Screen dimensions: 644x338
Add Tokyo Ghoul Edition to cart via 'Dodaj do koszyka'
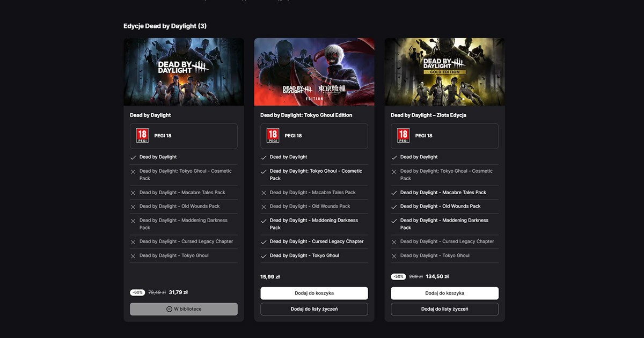(x=314, y=293)
